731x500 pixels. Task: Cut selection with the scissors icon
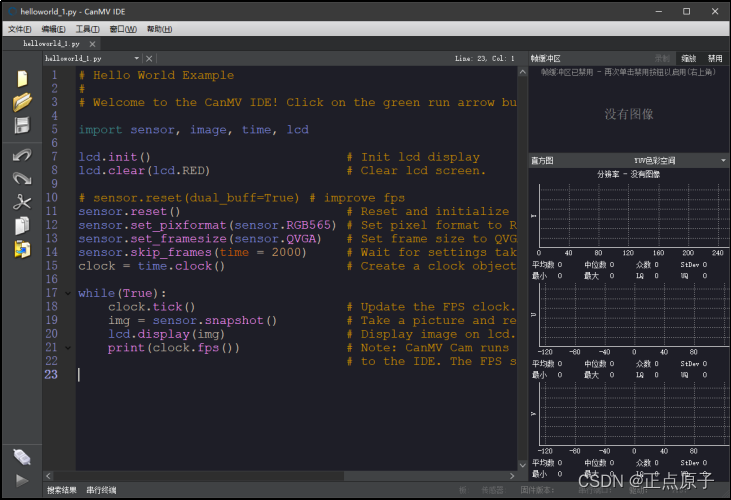pos(22,202)
